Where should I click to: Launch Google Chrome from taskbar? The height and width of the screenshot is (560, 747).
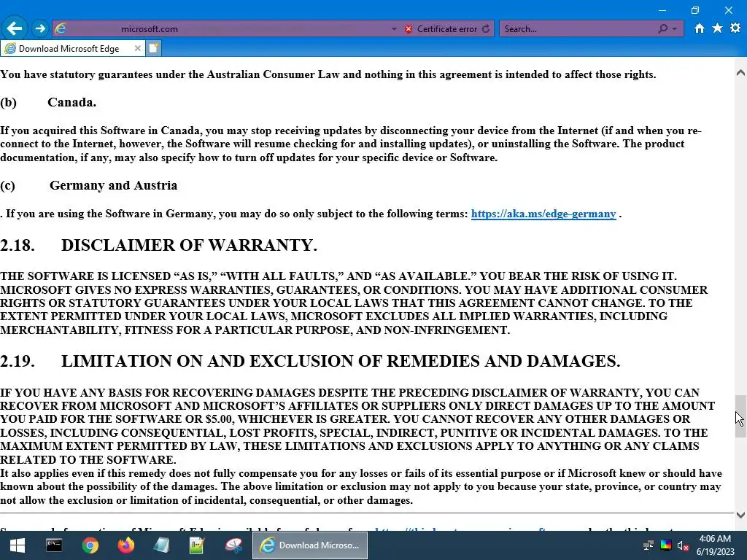pos(90,545)
